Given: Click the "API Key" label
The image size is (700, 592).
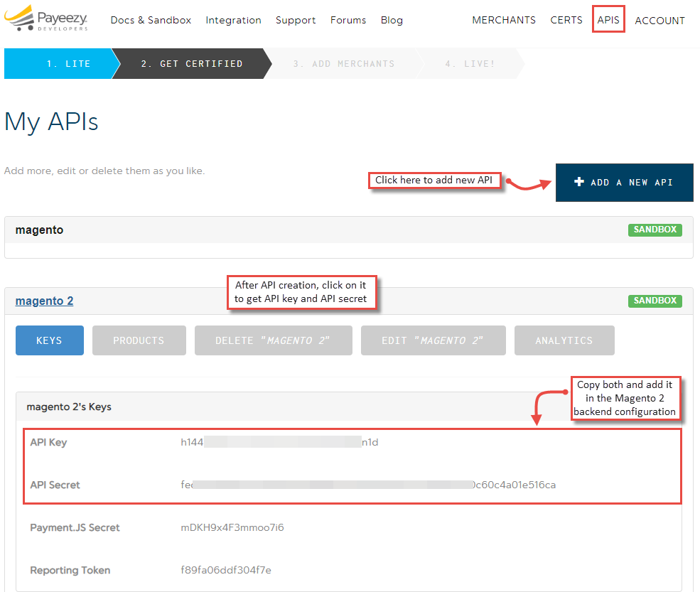Looking at the screenshot, I should [x=48, y=443].
